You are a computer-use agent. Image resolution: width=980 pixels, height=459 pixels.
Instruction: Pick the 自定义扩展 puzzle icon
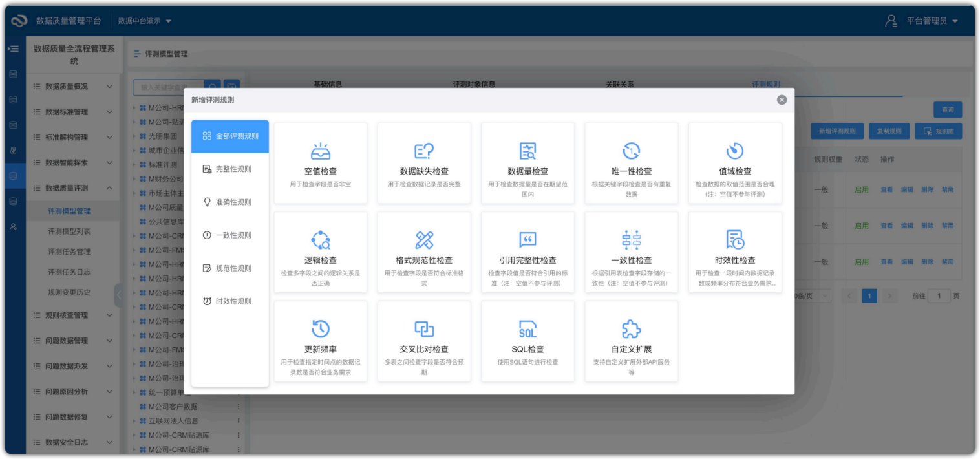point(631,329)
